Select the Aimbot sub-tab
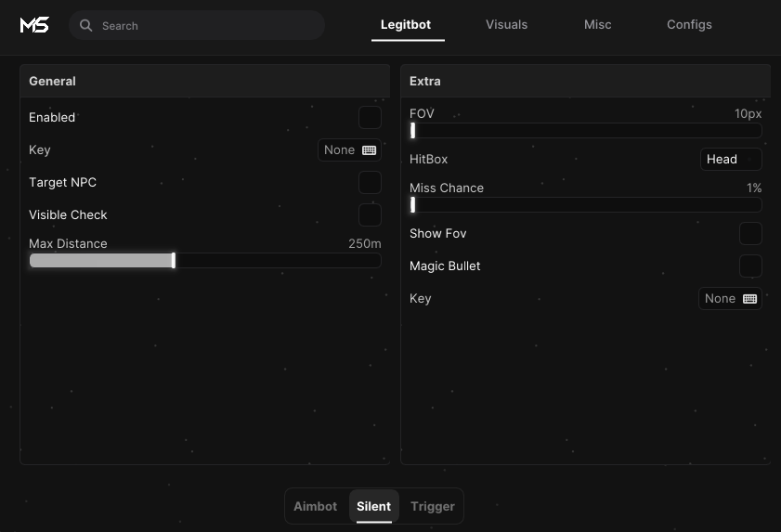The width and height of the screenshot is (781, 532). tap(316, 507)
